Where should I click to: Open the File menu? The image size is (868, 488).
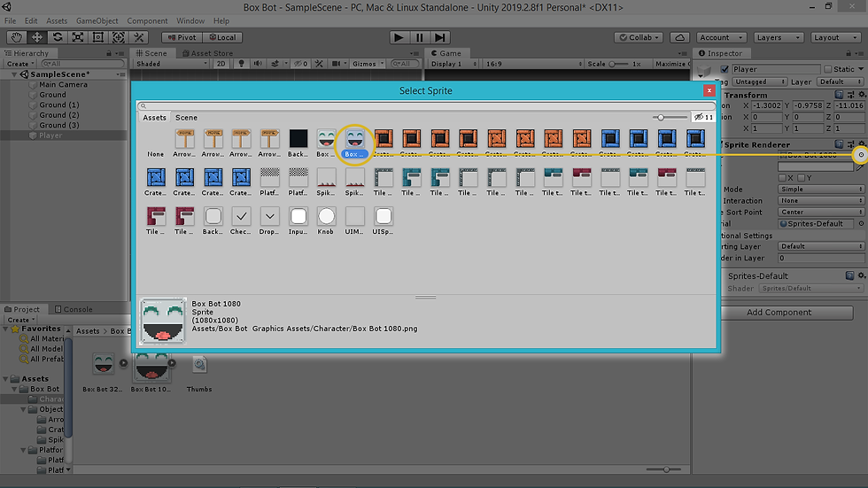(x=10, y=20)
